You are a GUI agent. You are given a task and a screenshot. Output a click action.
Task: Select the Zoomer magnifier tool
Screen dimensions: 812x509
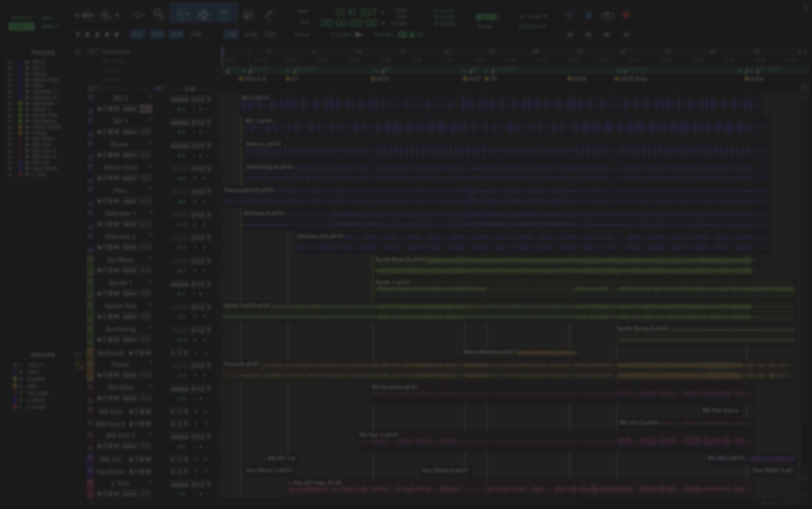tap(158, 14)
